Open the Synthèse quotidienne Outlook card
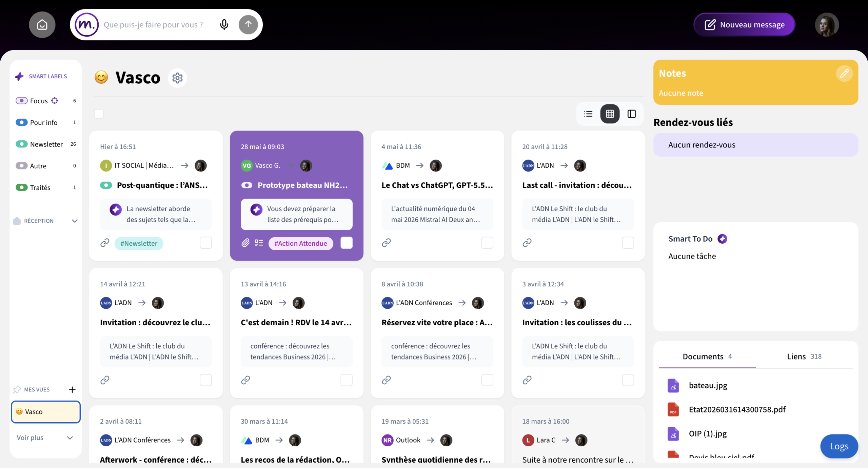 (x=437, y=435)
